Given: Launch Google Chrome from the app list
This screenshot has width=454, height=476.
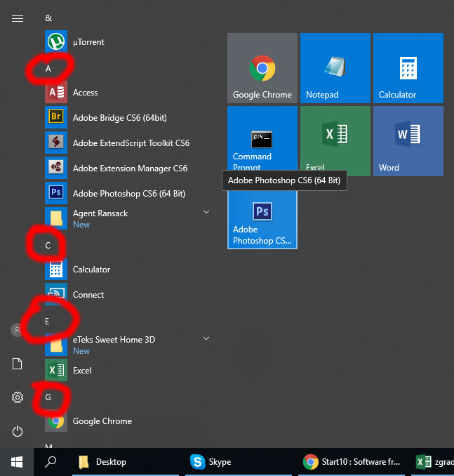Looking at the screenshot, I should (128, 421).
